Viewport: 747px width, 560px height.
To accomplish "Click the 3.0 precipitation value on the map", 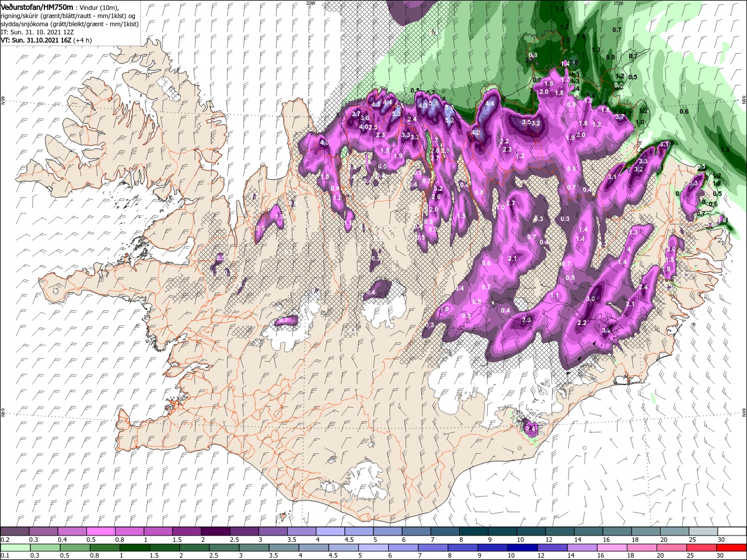I will [591, 298].
